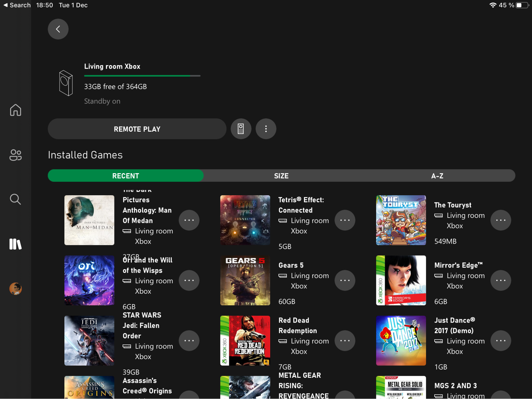Click console icon beside Mirror's Edge location
The height and width of the screenshot is (399, 532).
click(439, 276)
